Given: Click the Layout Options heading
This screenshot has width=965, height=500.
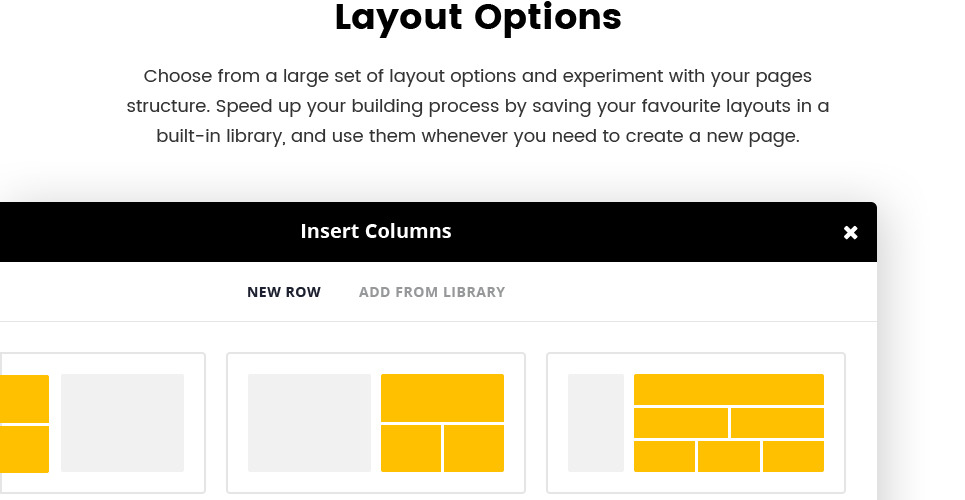Looking at the screenshot, I should (478, 18).
